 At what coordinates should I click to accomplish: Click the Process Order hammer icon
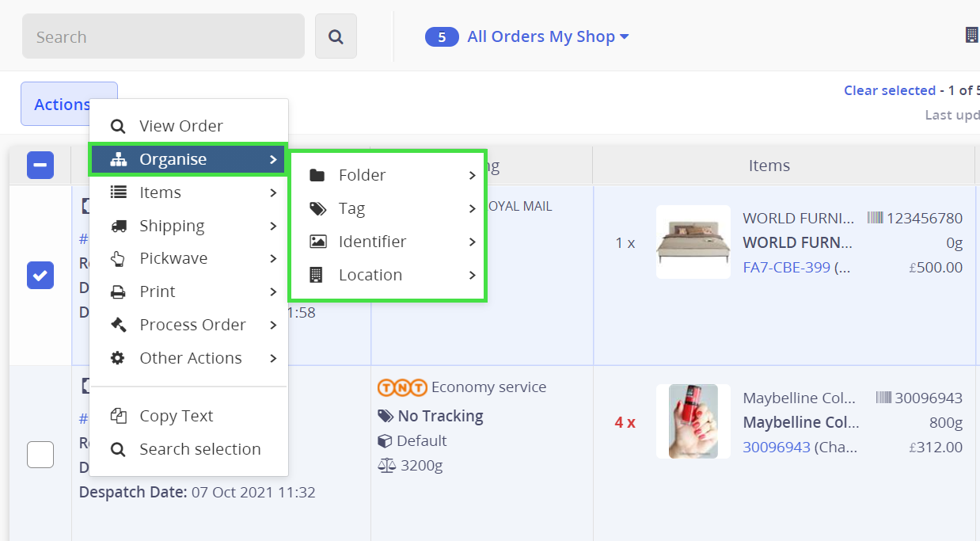[118, 325]
